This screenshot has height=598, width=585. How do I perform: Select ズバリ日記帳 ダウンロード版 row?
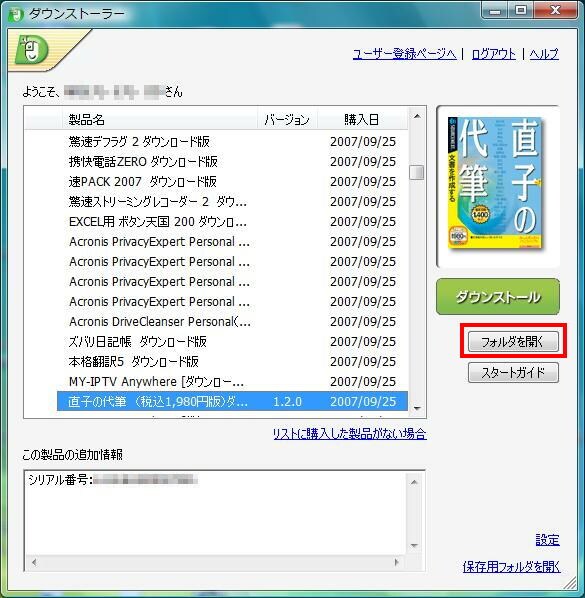pyautogui.click(x=232, y=341)
